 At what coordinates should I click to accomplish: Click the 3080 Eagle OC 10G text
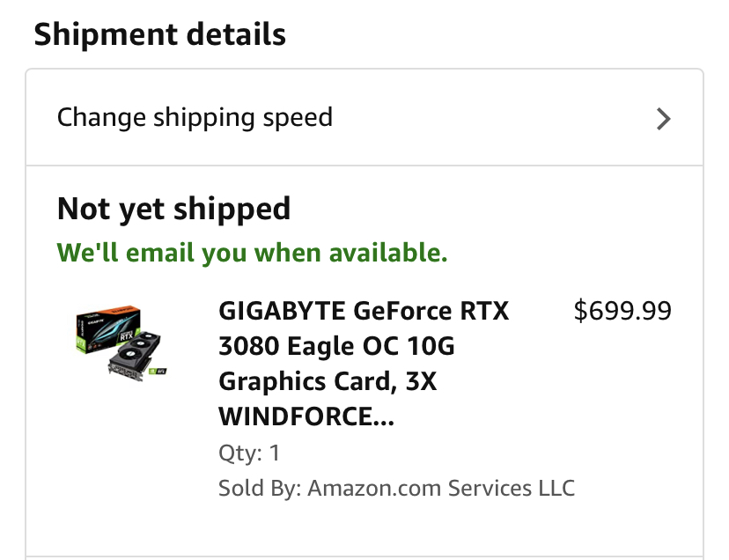click(336, 347)
